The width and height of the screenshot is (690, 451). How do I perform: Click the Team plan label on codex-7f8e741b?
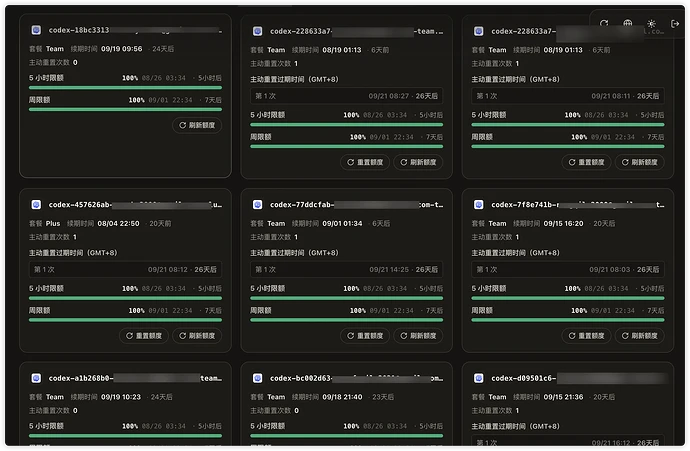click(497, 224)
